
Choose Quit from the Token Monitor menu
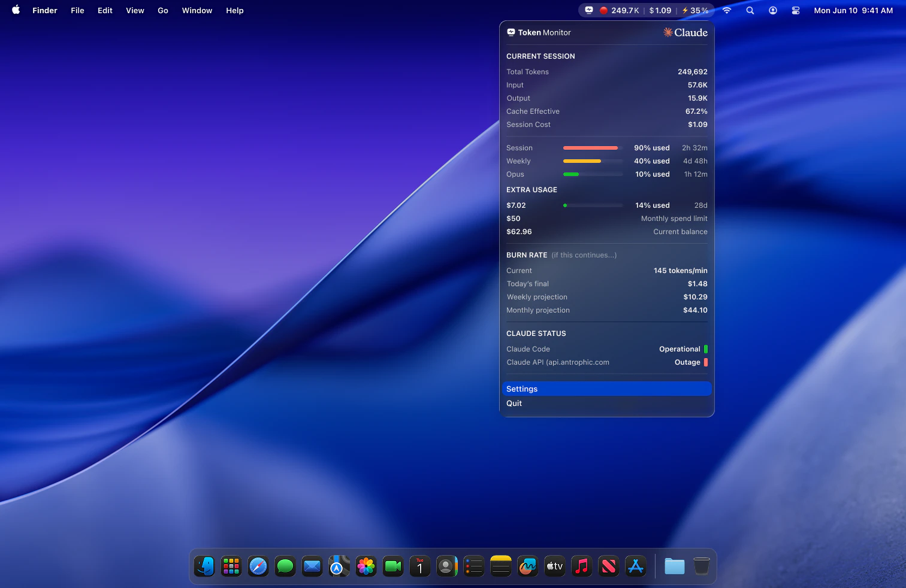coord(514,403)
